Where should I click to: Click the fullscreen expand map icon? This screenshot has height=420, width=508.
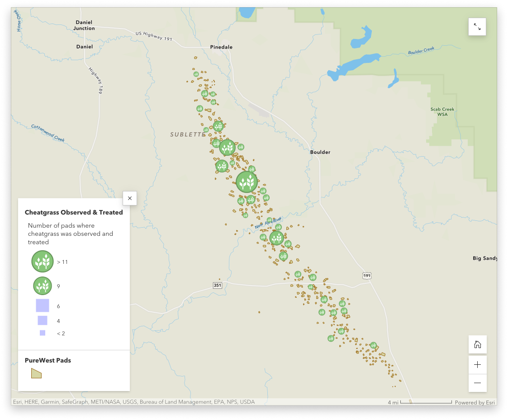click(477, 27)
